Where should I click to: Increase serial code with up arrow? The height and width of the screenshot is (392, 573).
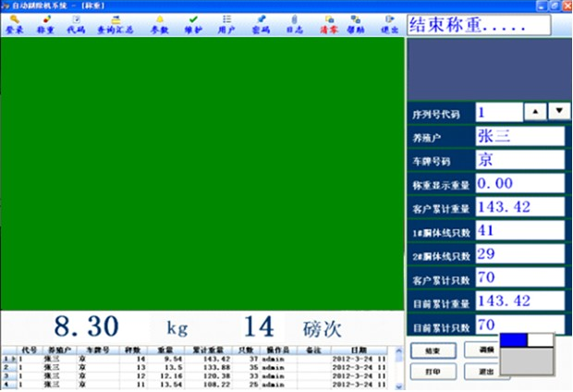[x=536, y=111]
